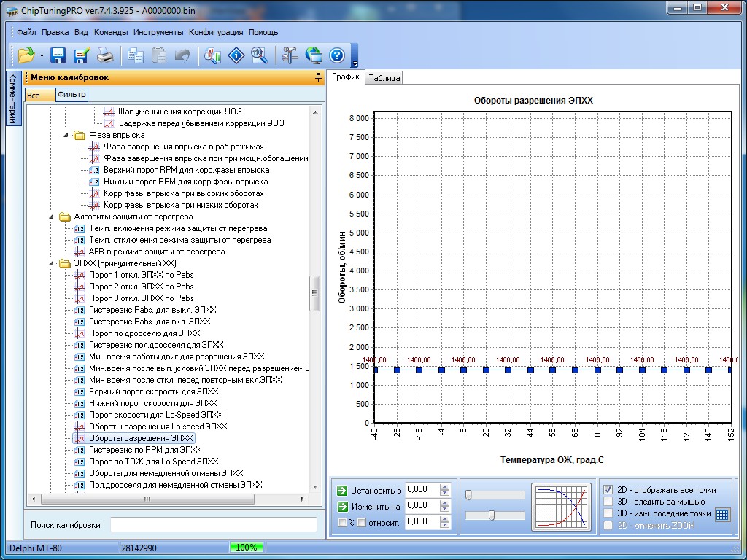This screenshot has width=747, height=560.
Task: Collapse 'Алгоритм защиты от перегрева' folder
Action: click(x=52, y=217)
